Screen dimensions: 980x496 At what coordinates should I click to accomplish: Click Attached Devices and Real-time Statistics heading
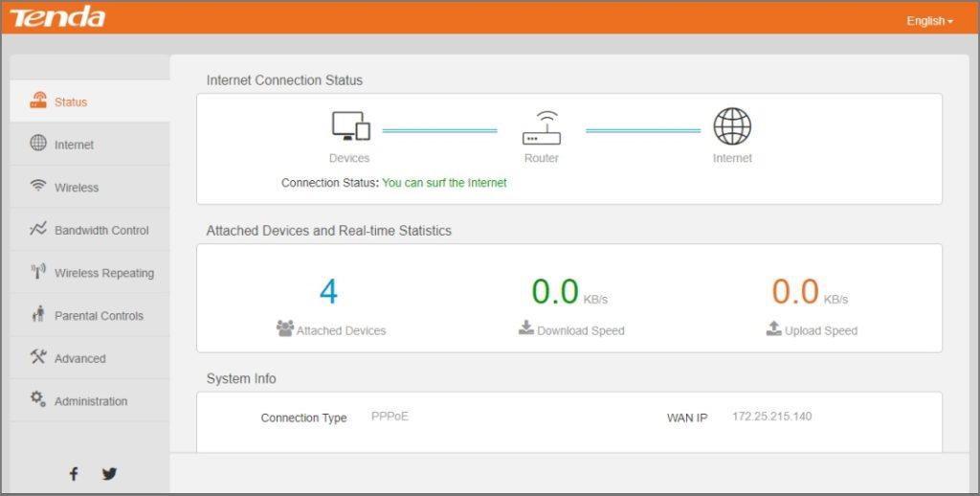(x=329, y=230)
